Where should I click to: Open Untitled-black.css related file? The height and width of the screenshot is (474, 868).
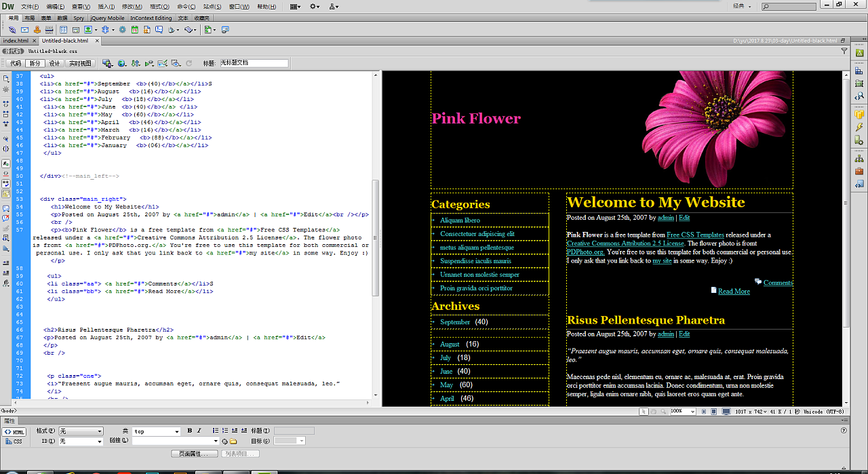pos(53,51)
